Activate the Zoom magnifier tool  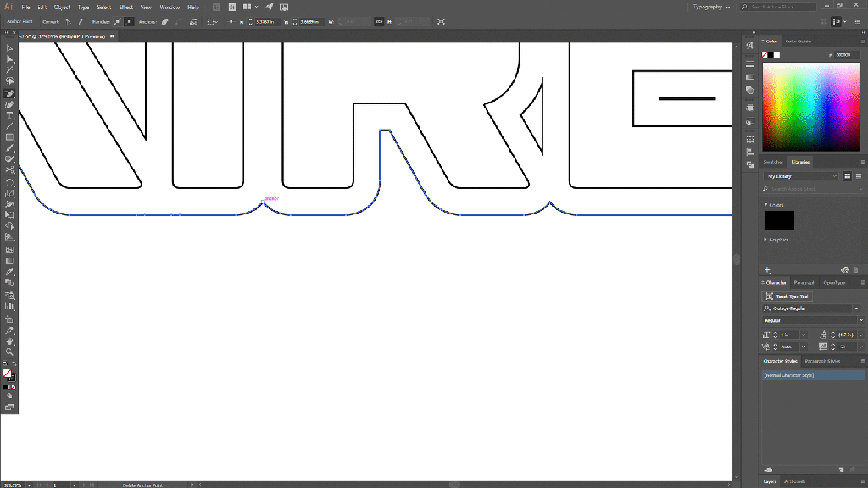9,352
